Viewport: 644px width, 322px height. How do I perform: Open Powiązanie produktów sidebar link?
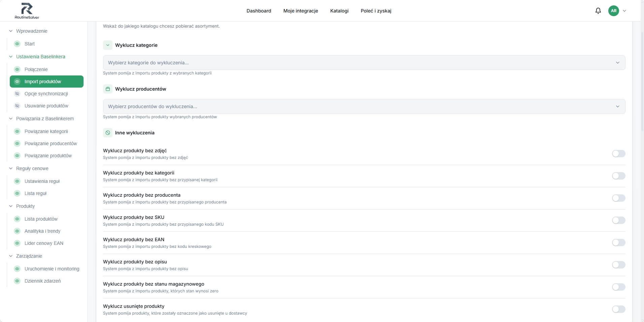click(x=48, y=156)
